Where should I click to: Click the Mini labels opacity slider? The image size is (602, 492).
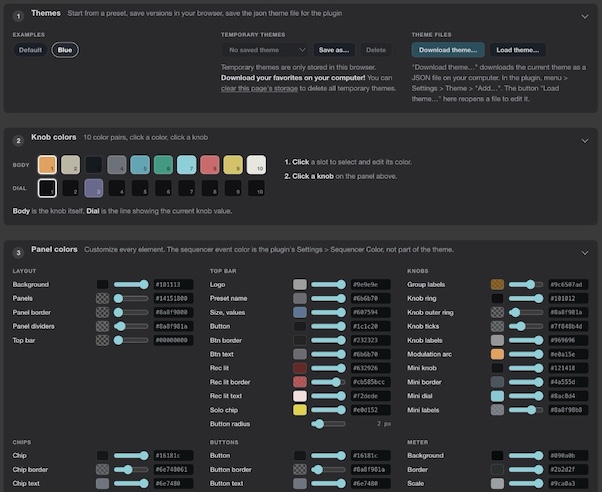point(526,410)
